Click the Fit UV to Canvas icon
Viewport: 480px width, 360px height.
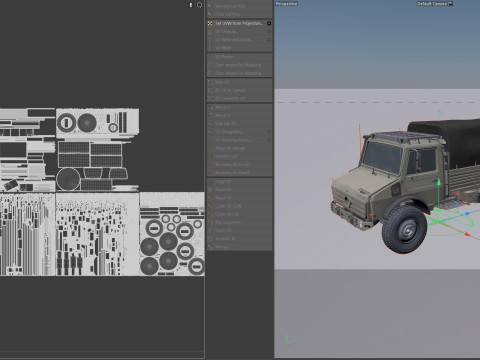210,90
